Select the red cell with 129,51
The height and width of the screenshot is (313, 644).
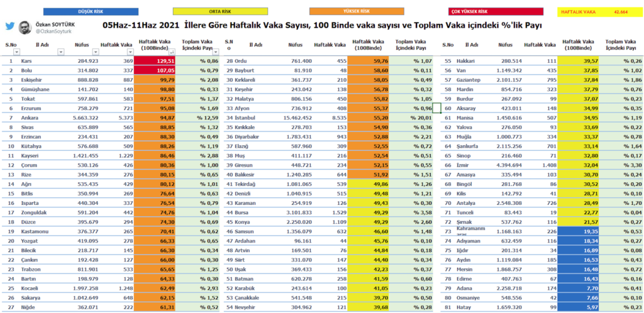click(x=155, y=61)
